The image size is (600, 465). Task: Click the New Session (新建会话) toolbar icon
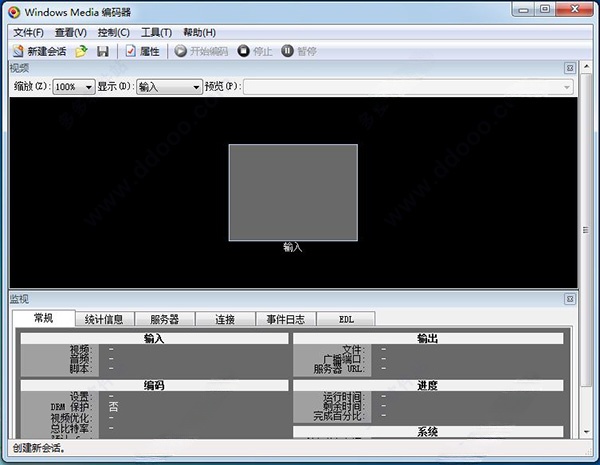point(18,51)
